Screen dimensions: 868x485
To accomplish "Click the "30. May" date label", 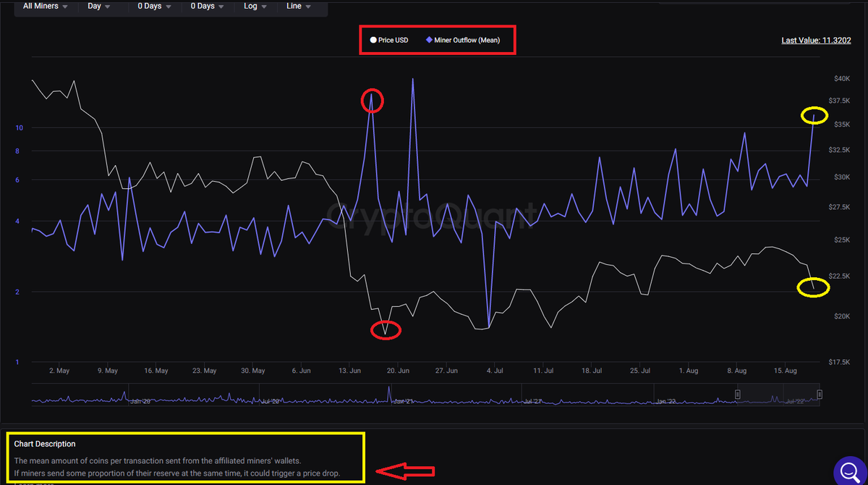I will point(253,371).
